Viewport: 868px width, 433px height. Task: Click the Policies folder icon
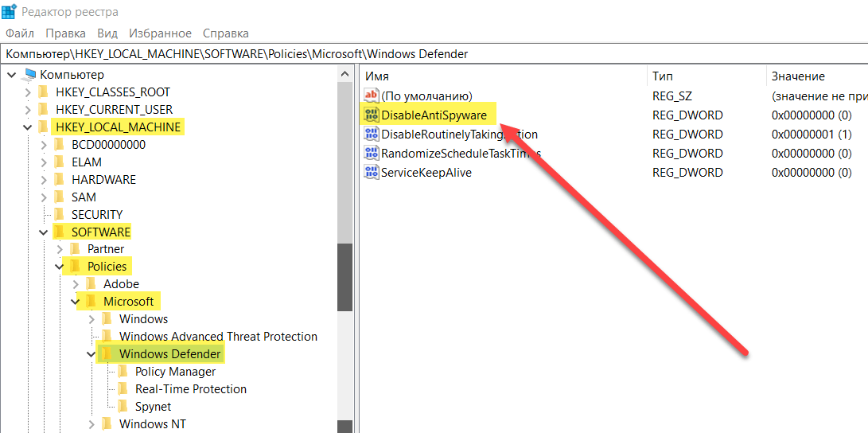coord(75,267)
